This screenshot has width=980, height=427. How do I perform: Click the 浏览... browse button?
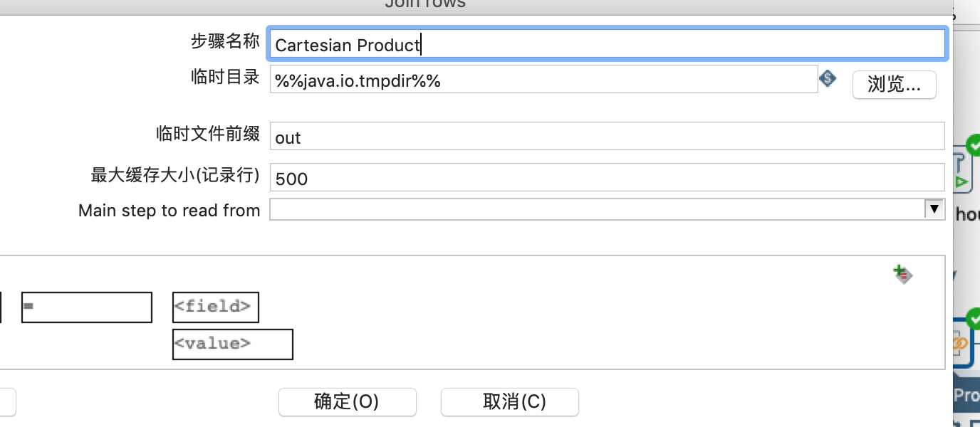pyautogui.click(x=894, y=84)
